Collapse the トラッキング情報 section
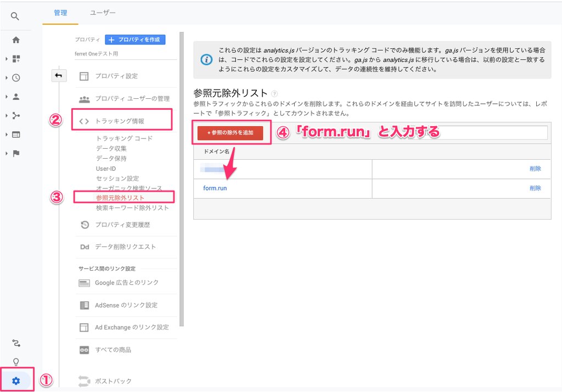562x392 pixels. coord(120,121)
